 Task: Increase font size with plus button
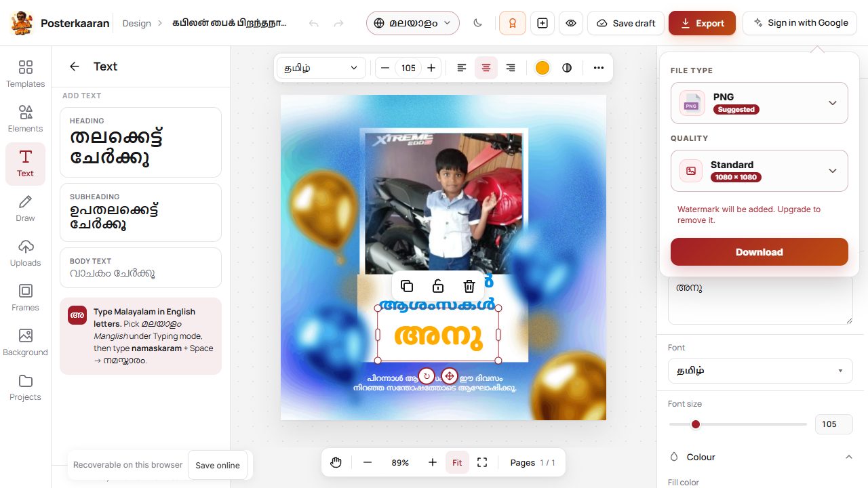[x=431, y=68]
